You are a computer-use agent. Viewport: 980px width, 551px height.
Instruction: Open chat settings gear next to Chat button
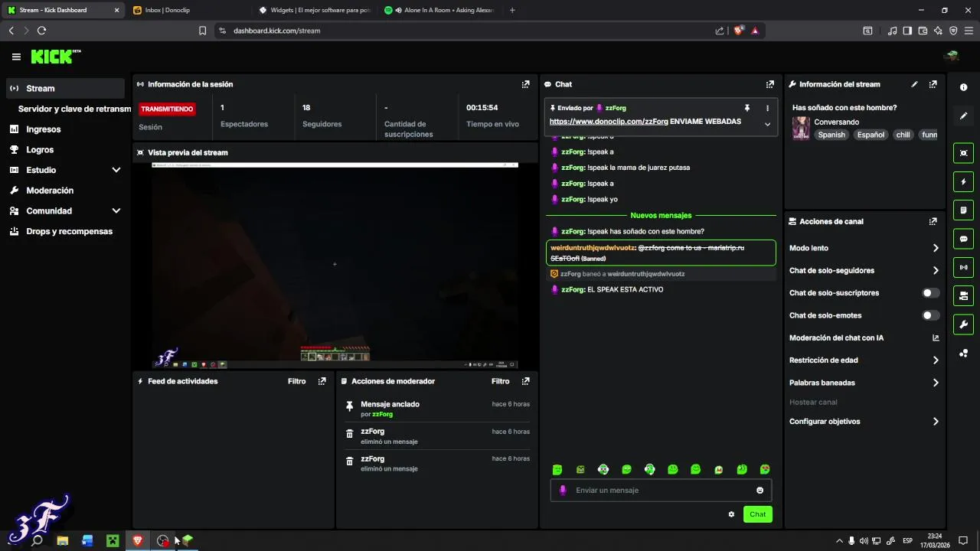pos(731,514)
